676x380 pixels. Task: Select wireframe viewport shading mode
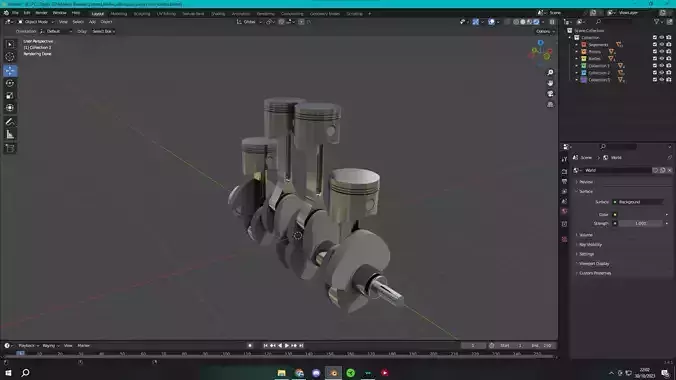[516, 22]
